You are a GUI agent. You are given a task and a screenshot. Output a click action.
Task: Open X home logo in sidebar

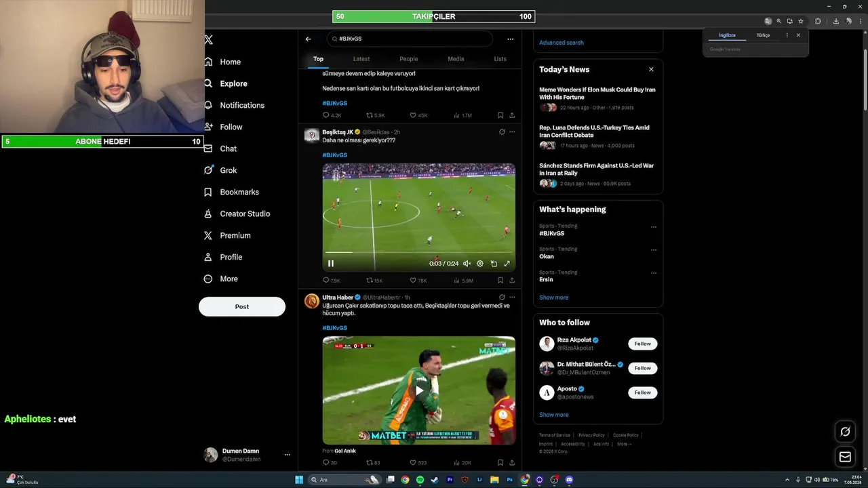[x=209, y=40]
